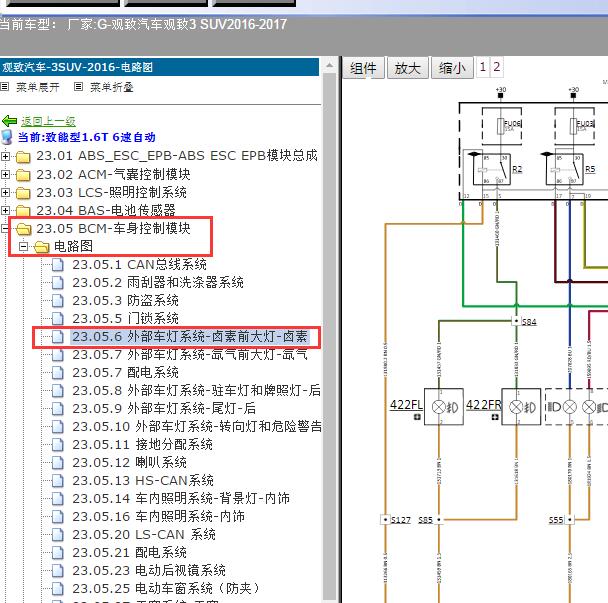Viewport: 608px width, 603px height.
Task: Click the document icon of 23.05.20 LS-CAN
Action: click(58, 535)
